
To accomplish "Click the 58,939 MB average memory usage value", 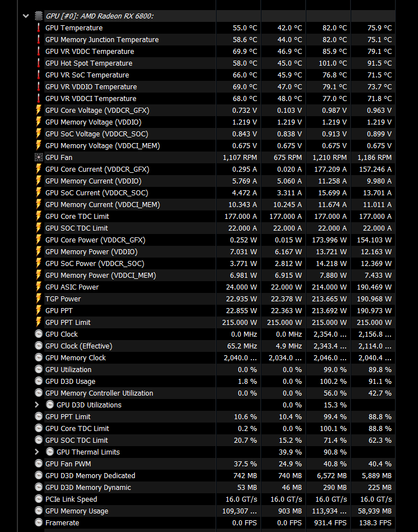I will [x=375, y=511].
